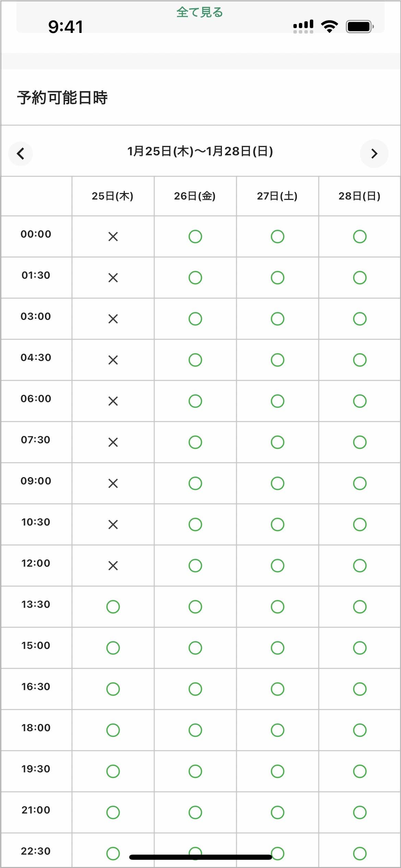
Task: Select available circle for 28日(日) at 06:00
Action: tap(360, 401)
